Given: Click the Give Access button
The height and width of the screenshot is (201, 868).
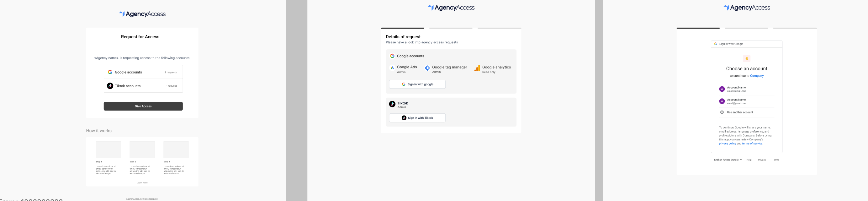Looking at the screenshot, I should (x=143, y=106).
